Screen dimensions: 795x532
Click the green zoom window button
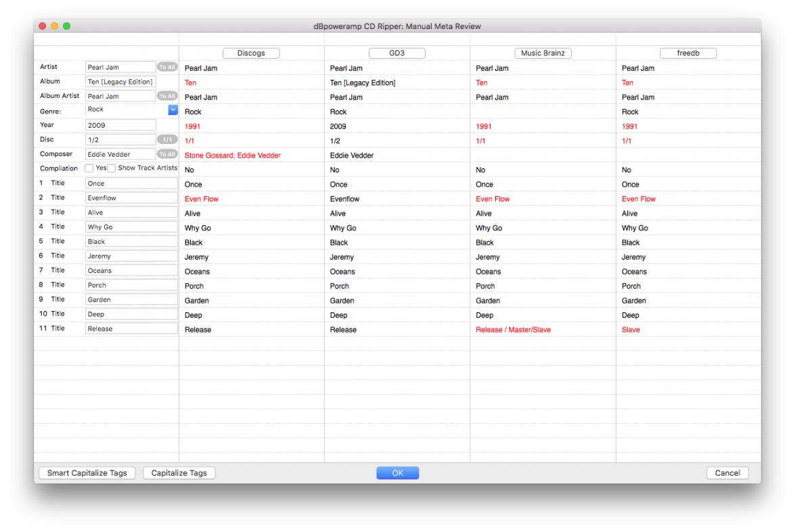click(x=66, y=26)
